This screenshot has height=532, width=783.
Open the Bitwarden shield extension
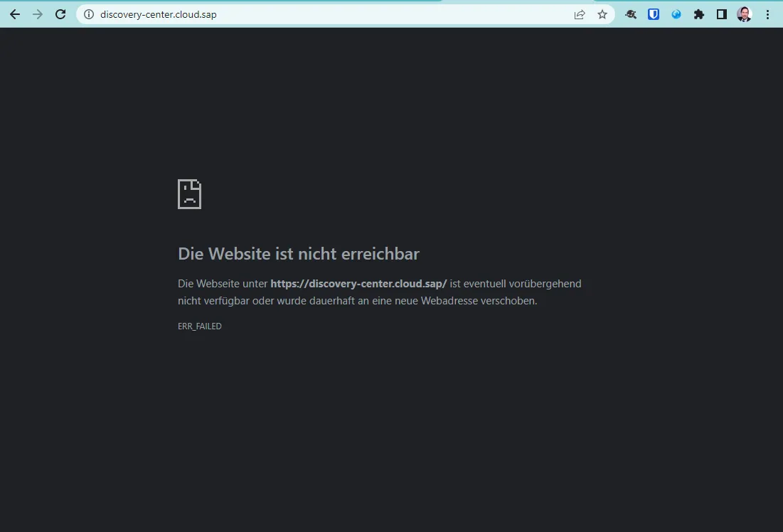pos(654,14)
